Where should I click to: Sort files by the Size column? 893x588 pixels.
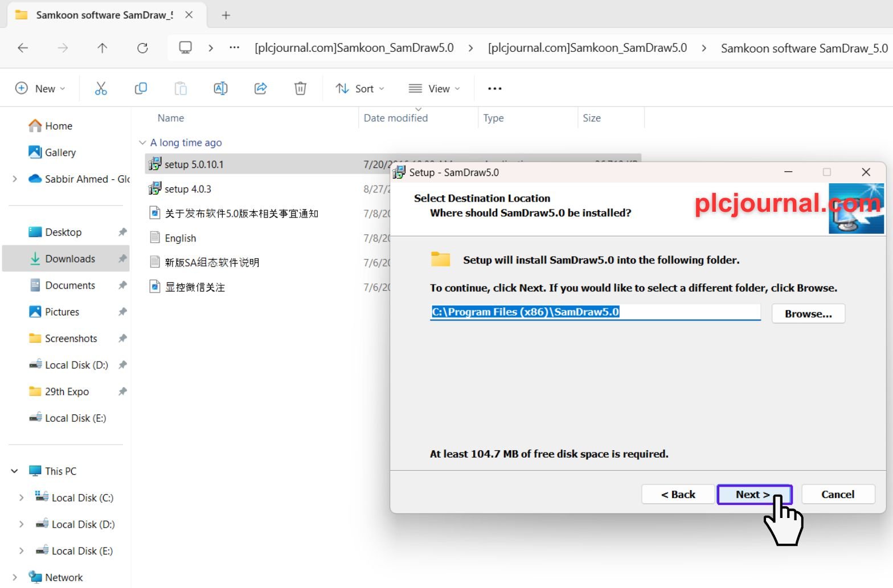coord(592,118)
